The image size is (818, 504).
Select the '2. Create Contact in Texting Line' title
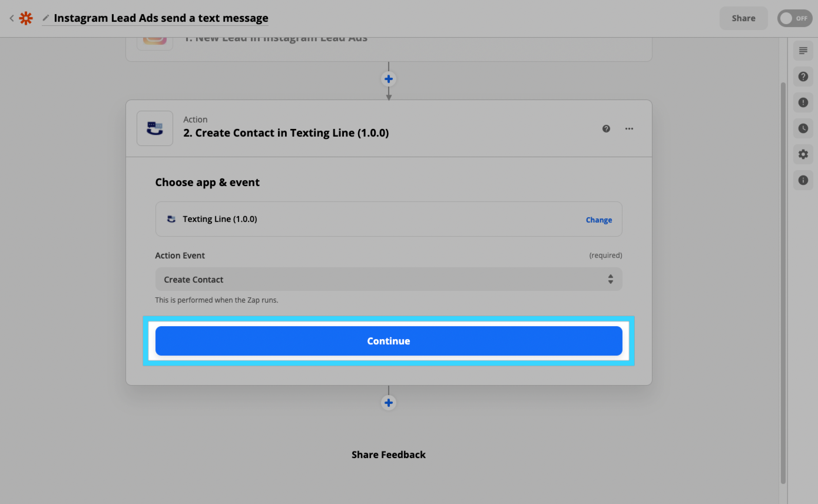286,133
